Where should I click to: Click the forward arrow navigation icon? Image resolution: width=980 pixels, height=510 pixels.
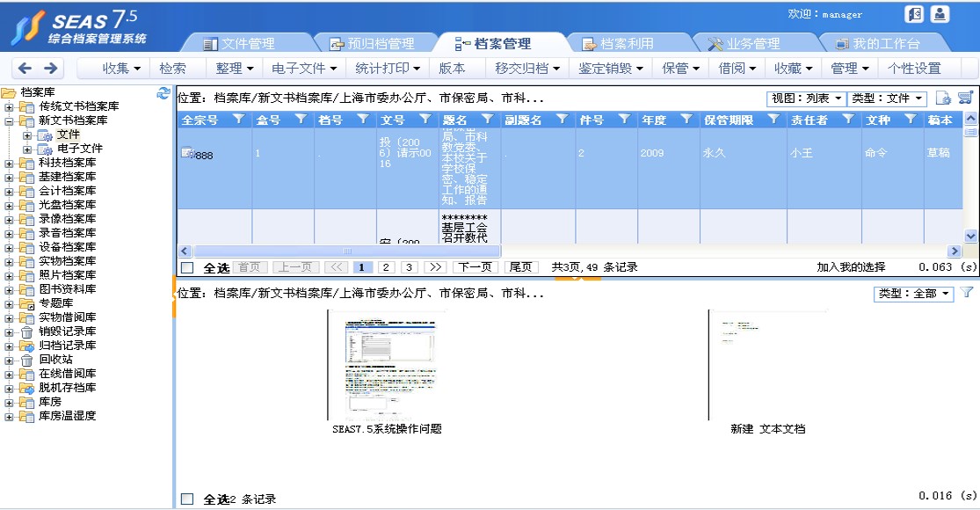click(x=51, y=68)
